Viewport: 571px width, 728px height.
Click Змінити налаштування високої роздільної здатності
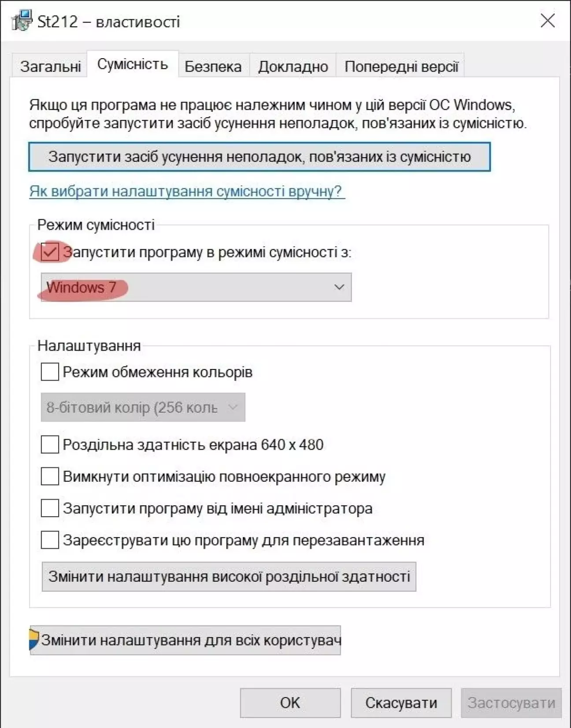coord(229,576)
